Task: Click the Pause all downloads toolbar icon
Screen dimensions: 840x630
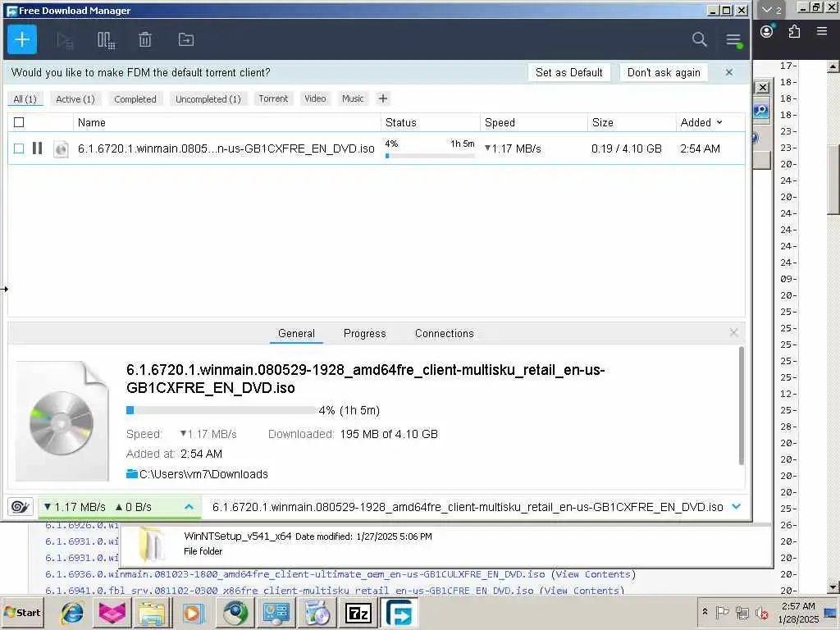Action: 106,40
